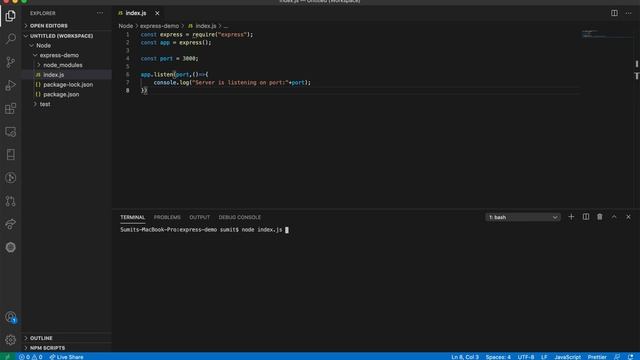Change language mode JavaScript
This screenshot has width=640, height=360.
click(x=567, y=357)
